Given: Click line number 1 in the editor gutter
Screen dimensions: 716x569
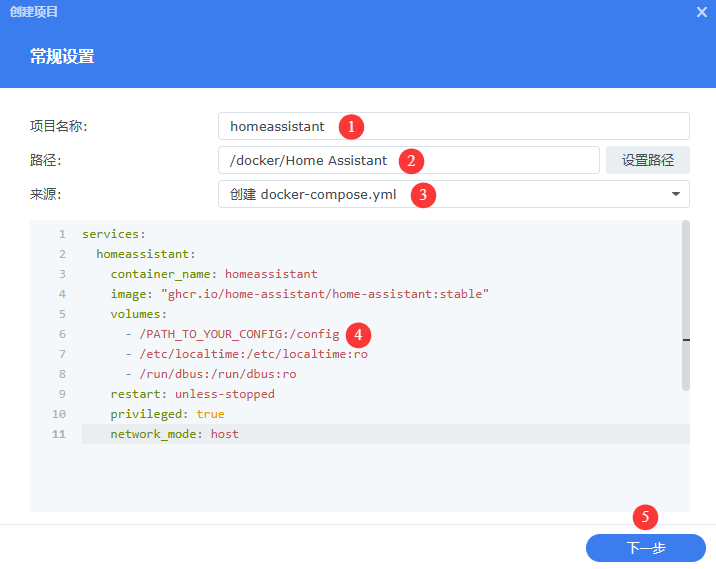Looking at the screenshot, I should pos(61,234).
